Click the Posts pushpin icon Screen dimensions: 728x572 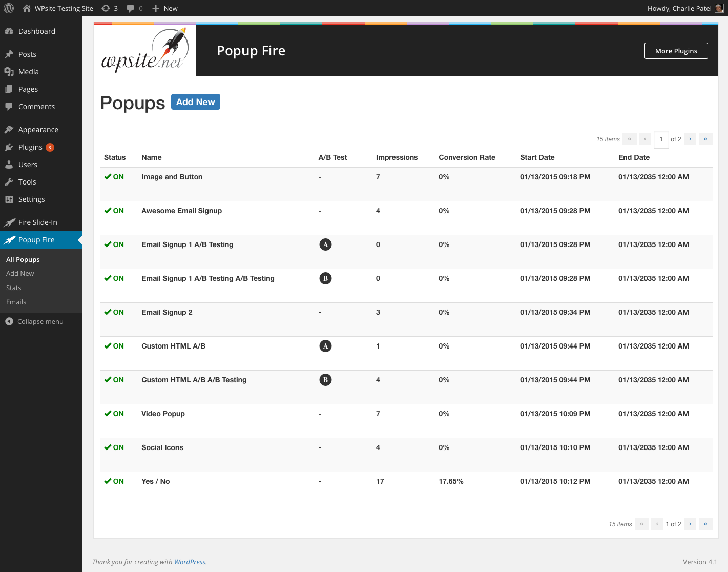tap(9, 54)
